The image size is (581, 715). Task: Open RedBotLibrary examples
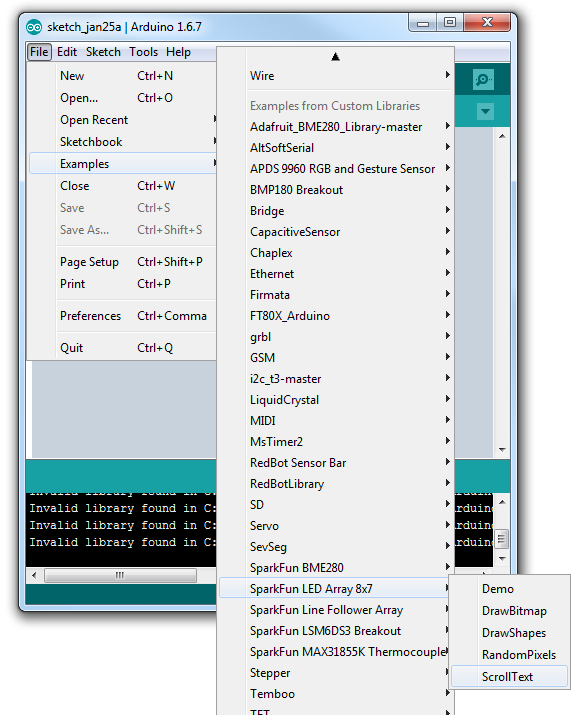336,483
